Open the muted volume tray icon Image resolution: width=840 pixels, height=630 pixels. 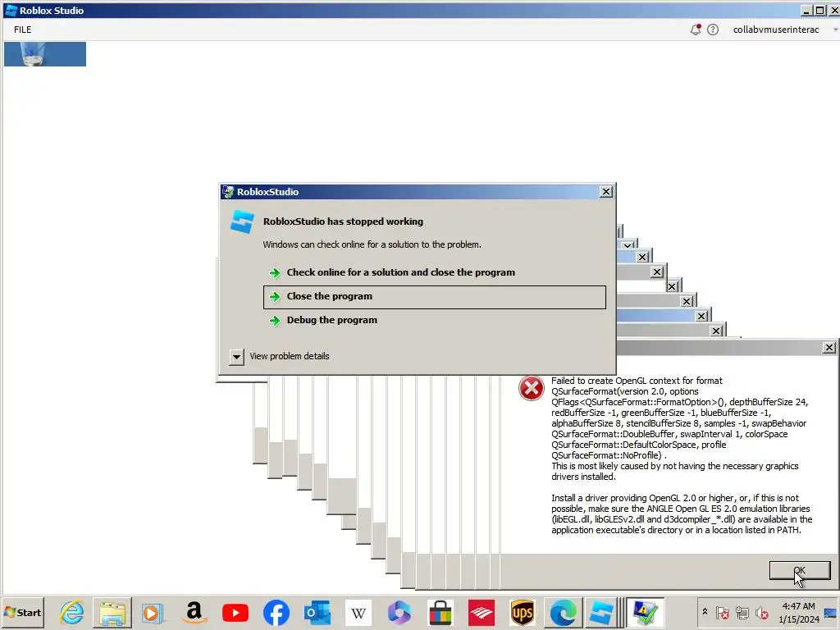coord(762,612)
